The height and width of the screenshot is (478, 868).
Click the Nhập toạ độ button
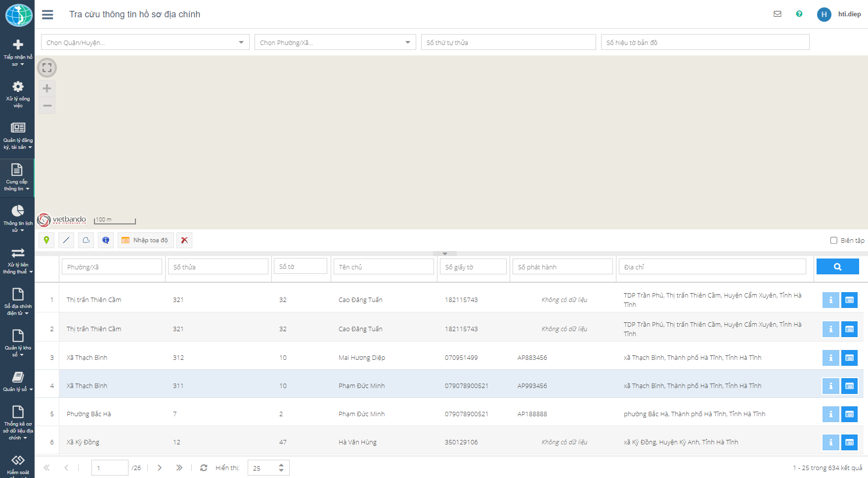[145, 240]
